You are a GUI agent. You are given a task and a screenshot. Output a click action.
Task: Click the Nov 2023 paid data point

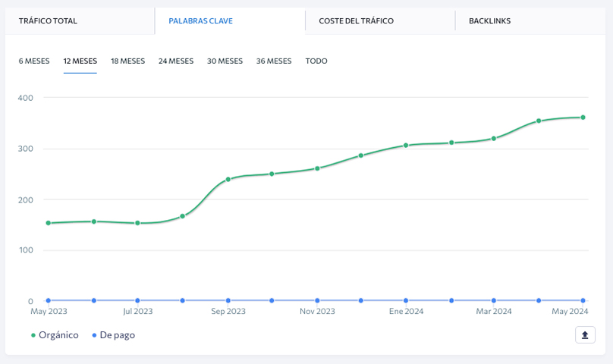pyautogui.click(x=317, y=300)
